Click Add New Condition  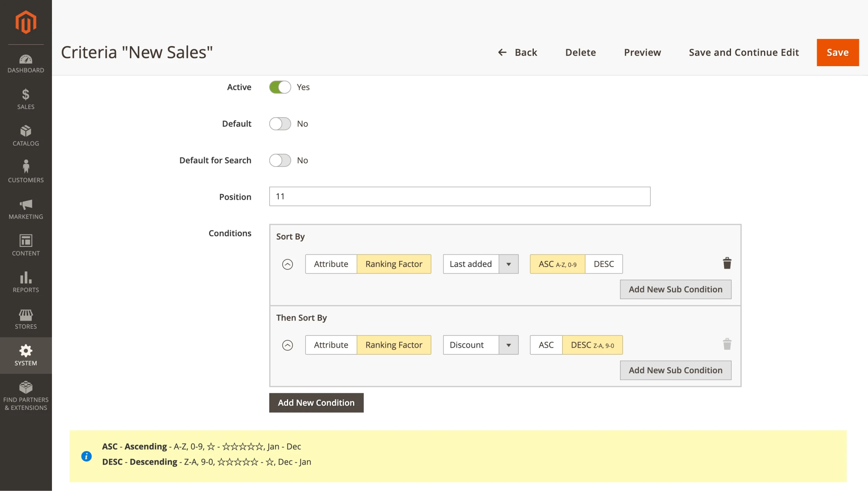pyautogui.click(x=316, y=402)
